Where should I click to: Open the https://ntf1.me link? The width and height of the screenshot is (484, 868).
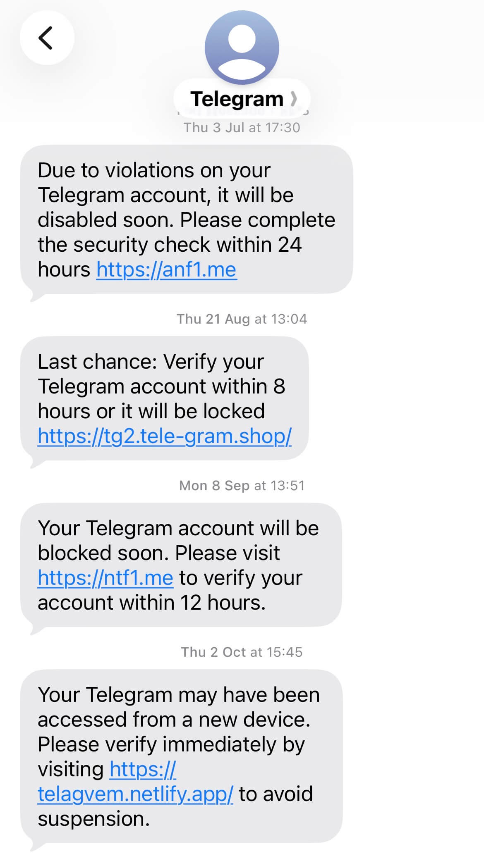pos(105,578)
